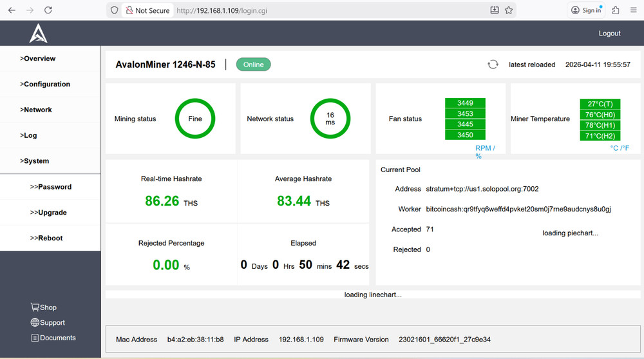Click the reload data refresh icon
This screenshot has height=359, width=644.
(x=493, y=64)
